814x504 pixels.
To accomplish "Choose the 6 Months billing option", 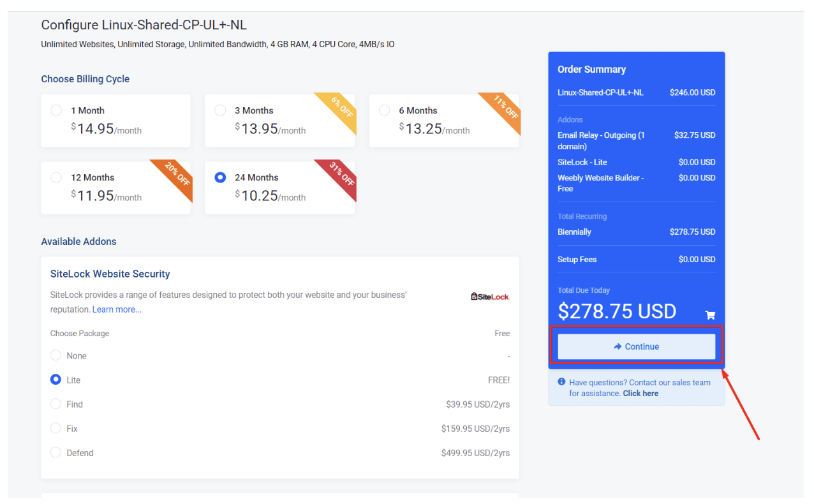I will click(x=384, y=110).
